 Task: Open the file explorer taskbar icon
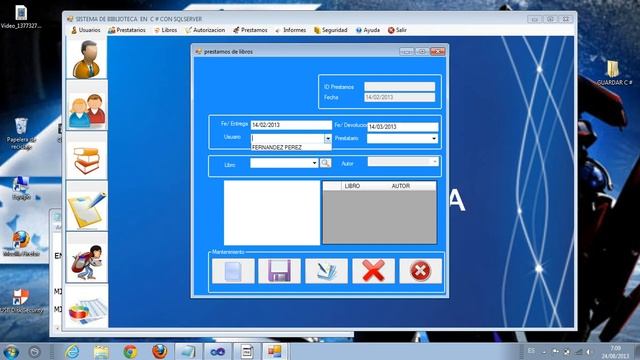101,351
